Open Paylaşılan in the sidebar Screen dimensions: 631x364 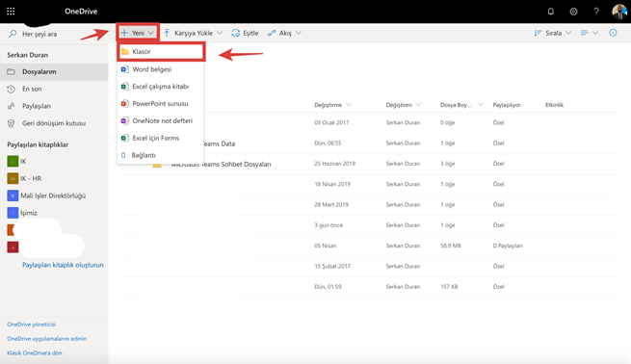point(54,106)
